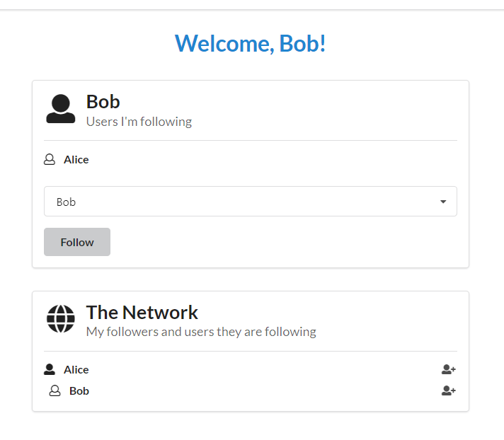
Task: Click the add-user icon in Bob's network row
Action: tap(448, 390)
